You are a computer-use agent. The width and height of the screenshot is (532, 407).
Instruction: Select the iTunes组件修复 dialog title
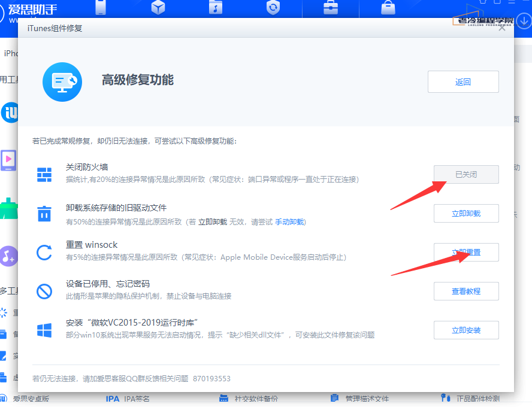[x=55, y=28]
